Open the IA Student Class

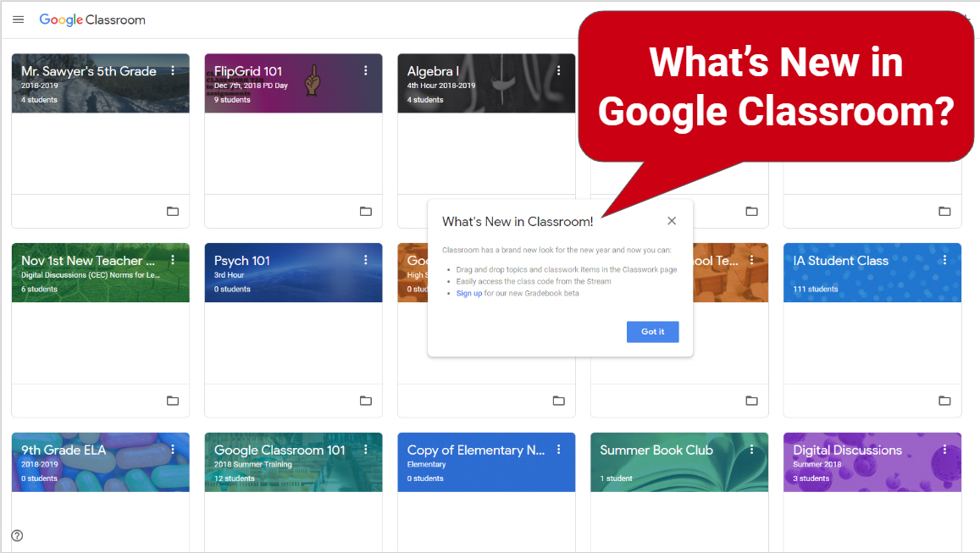click(x=840, y=261)
